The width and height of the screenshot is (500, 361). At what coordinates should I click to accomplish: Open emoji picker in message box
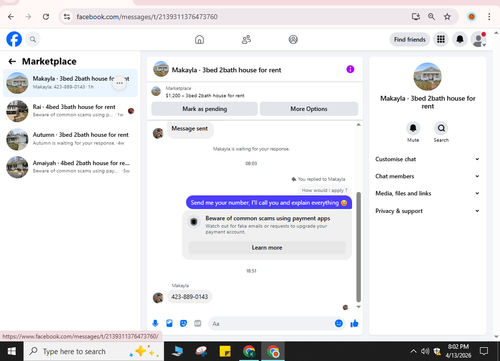point(339,323)
